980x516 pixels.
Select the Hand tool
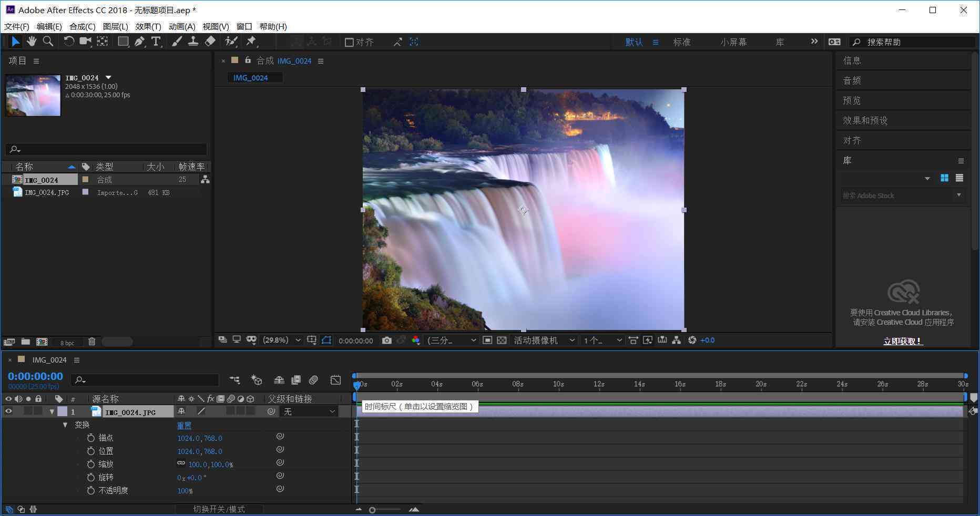coord(32,42)
